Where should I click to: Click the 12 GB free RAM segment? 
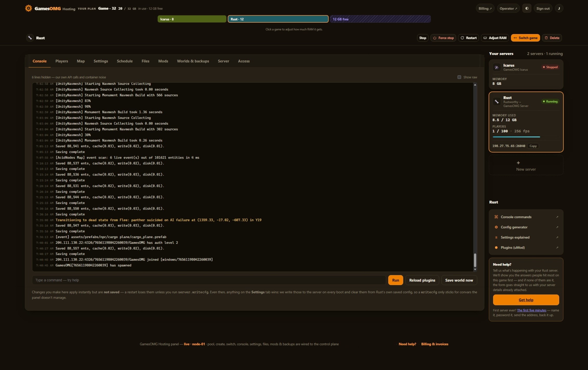click(x=380, y=19)
